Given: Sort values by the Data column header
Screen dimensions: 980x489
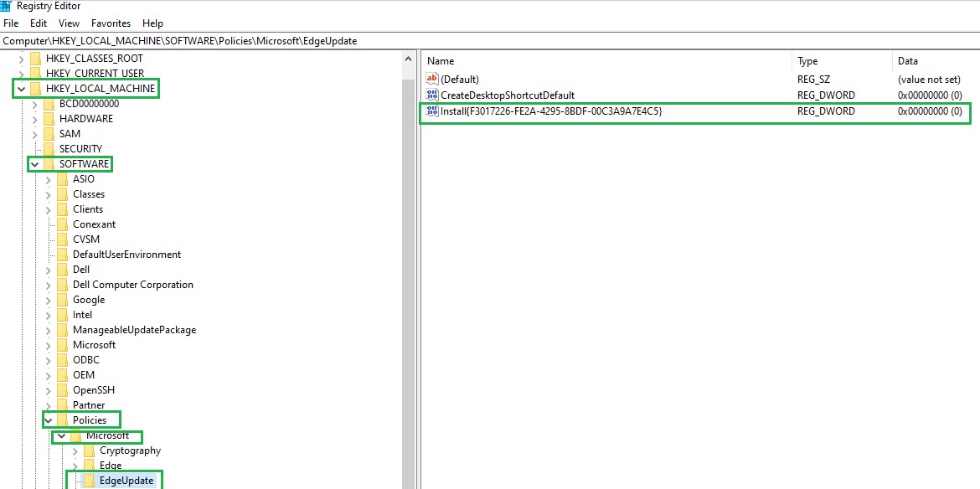Looking at the screenshot, I should pyautogui.click(x=936, y=61).
